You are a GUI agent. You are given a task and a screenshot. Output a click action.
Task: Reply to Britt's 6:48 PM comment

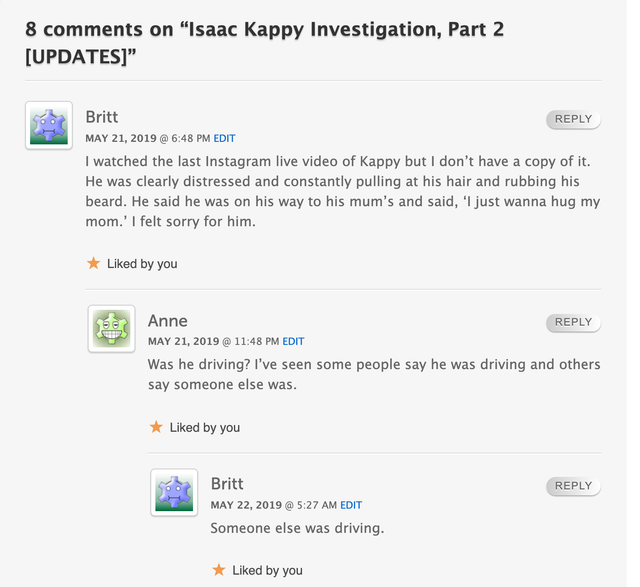pyautogui.click(x=573, y=119)
